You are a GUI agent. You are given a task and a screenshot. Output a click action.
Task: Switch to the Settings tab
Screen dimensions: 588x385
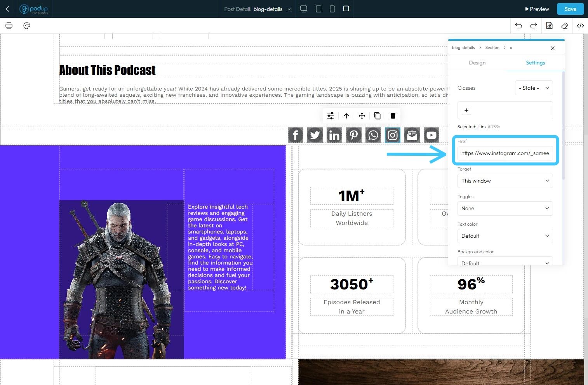pyautogui.click(x=536, y=63)
